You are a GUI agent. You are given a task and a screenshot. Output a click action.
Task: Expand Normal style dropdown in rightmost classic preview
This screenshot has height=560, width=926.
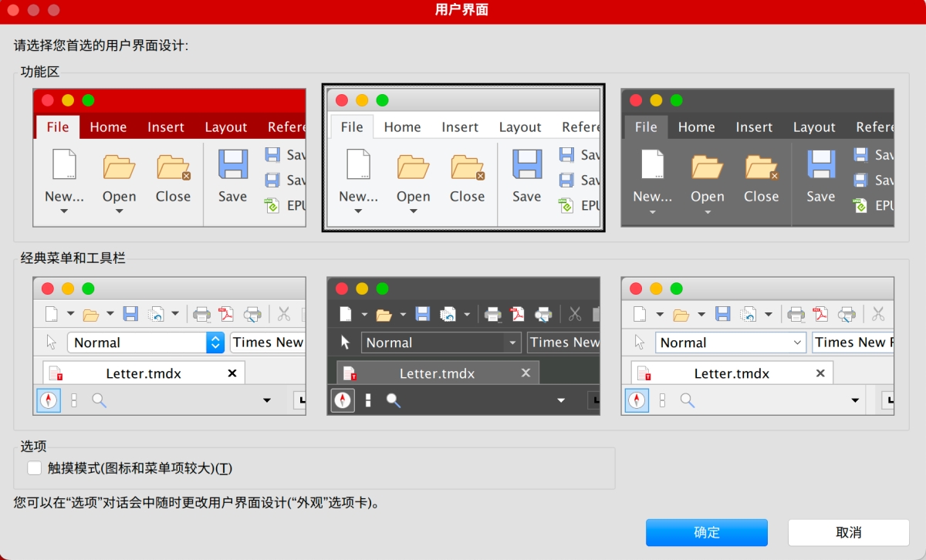coord(798,342)
